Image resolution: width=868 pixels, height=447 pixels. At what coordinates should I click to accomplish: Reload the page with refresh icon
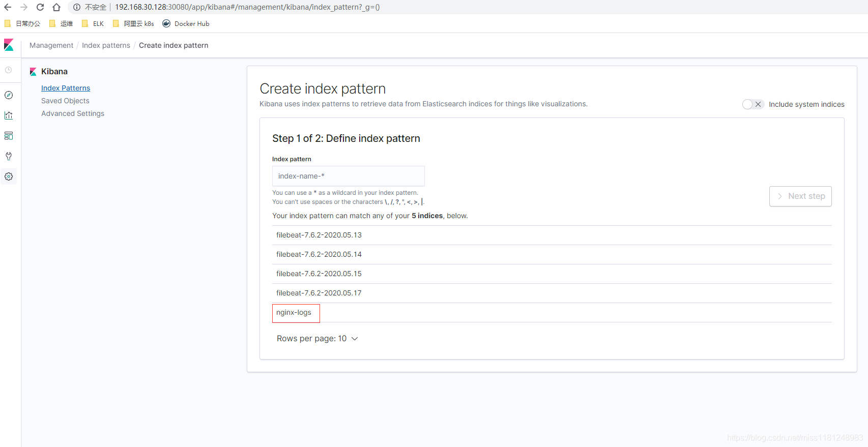point(40,7)
